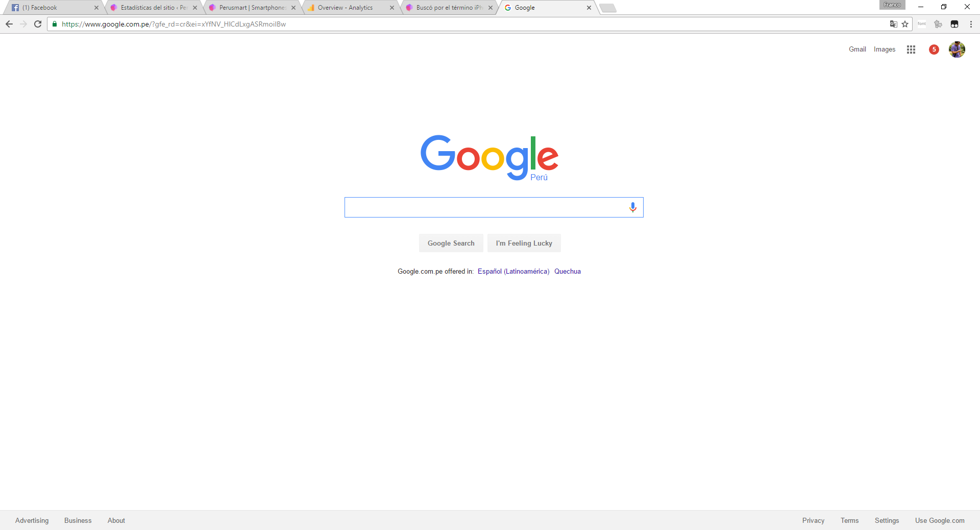Open the Business footer link
The height and width of the screenshot is (530, 980).
tap(78, 520)
